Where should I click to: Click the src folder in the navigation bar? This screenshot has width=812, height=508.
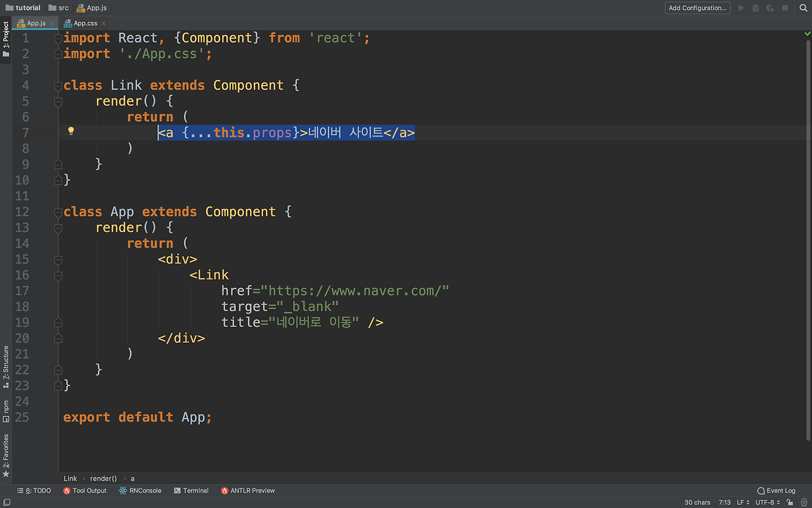click(x=58, y=8)
